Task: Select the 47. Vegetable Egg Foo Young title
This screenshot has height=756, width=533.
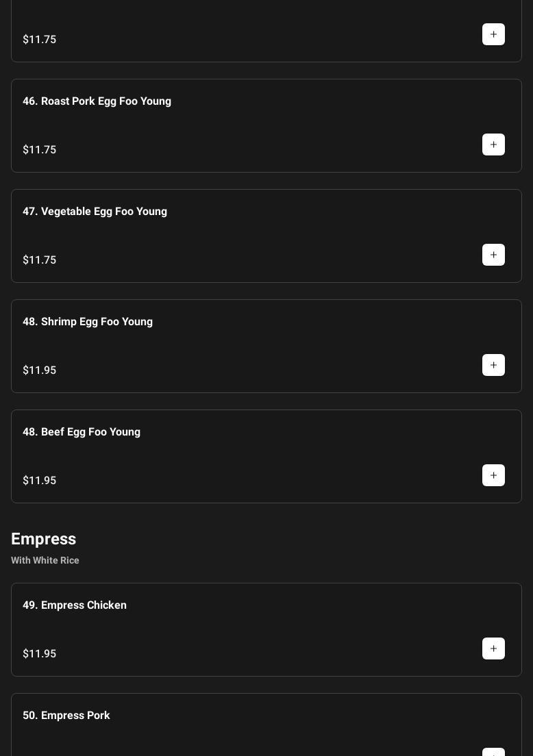Action: (x=95, y=211)
